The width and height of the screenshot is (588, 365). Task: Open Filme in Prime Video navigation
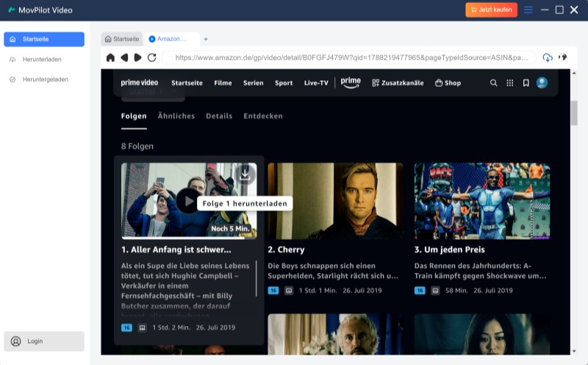tap(223, 82)
